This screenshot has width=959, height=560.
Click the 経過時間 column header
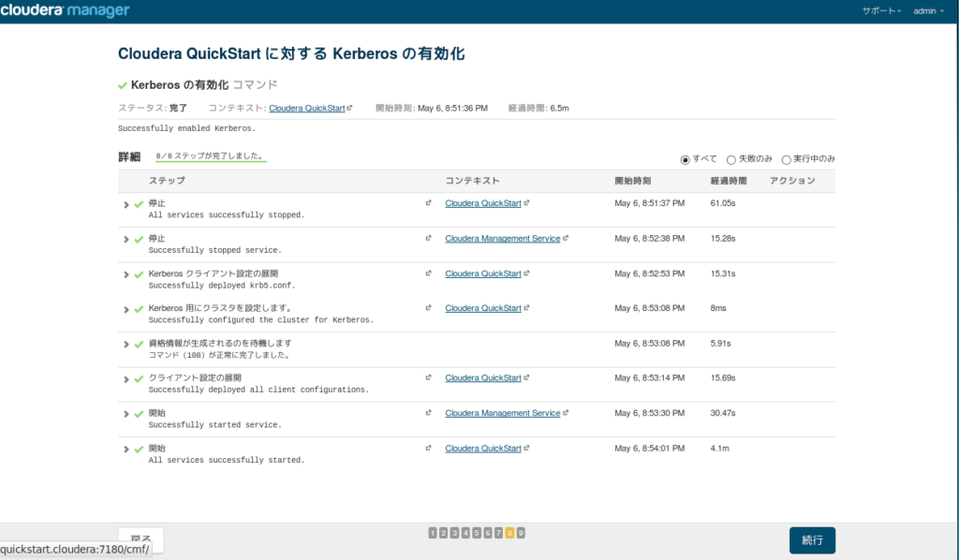click(x=729, y=181)
